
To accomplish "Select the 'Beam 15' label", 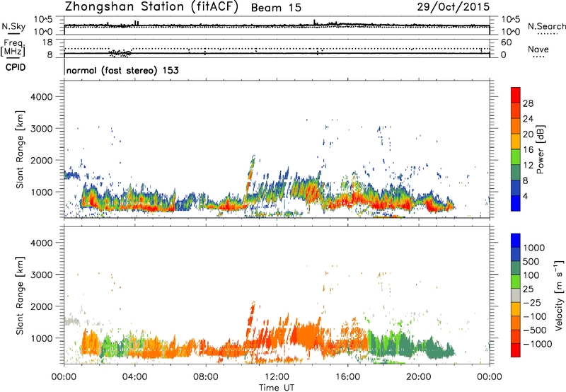I will tap(276, 8).
